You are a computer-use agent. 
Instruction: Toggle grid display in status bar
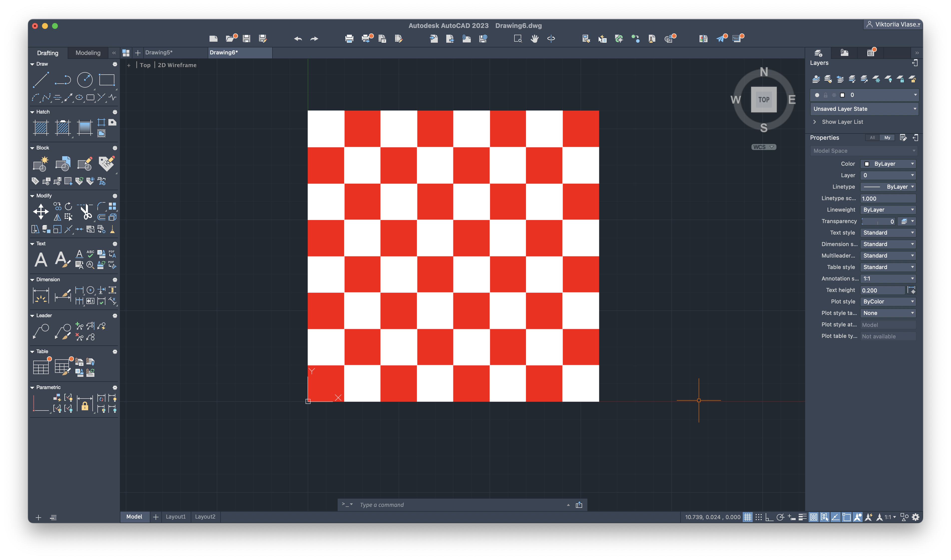(747, 517)
